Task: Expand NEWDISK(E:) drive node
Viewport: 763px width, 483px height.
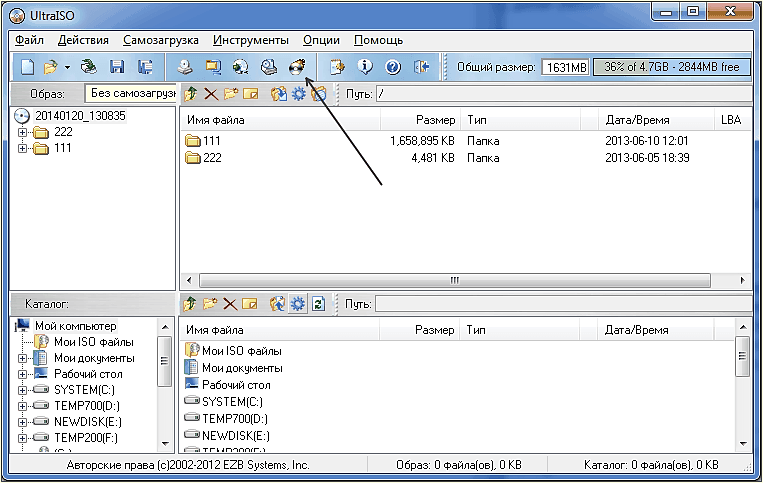Action: point(22,422)
